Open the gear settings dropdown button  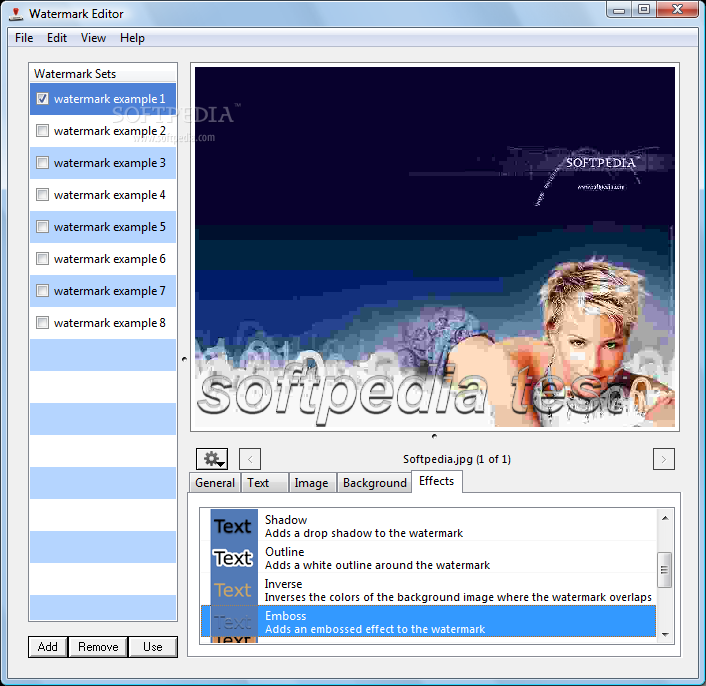click(212, 459)
